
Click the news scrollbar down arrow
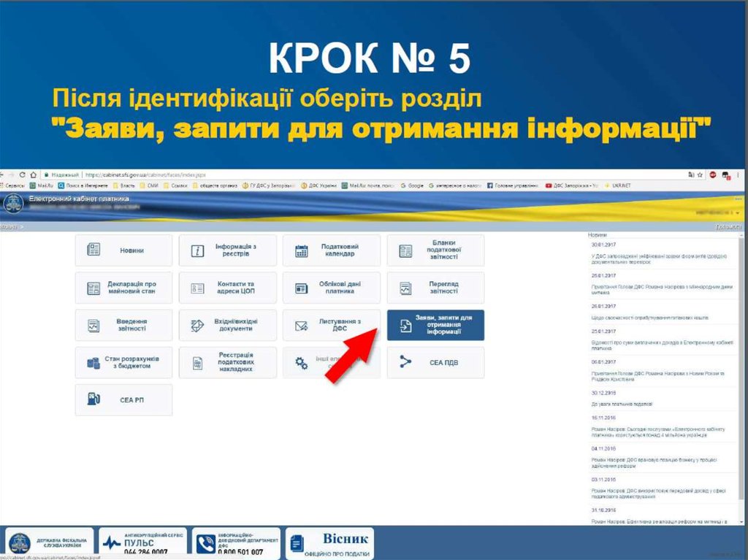point(741,522)
